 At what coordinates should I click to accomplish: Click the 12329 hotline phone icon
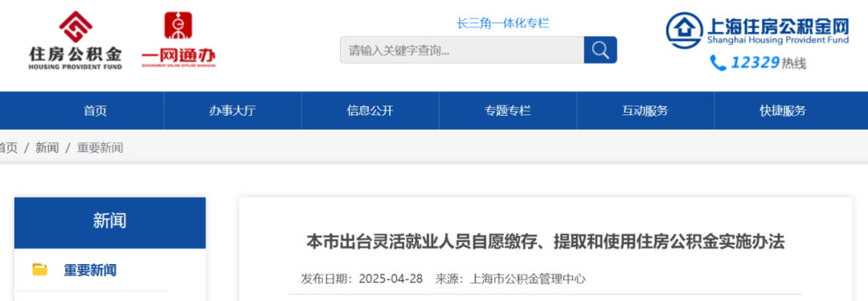(x=718, y=63)
